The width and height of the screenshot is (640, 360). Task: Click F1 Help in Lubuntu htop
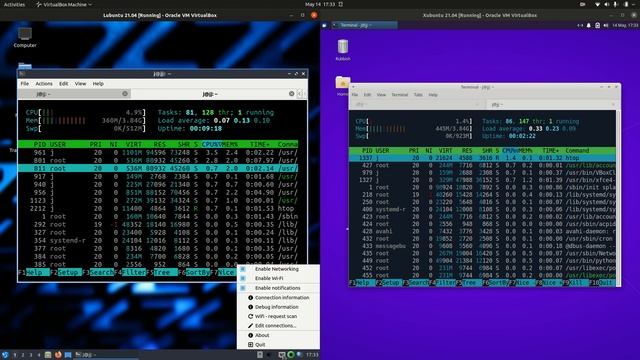(33, 272)
